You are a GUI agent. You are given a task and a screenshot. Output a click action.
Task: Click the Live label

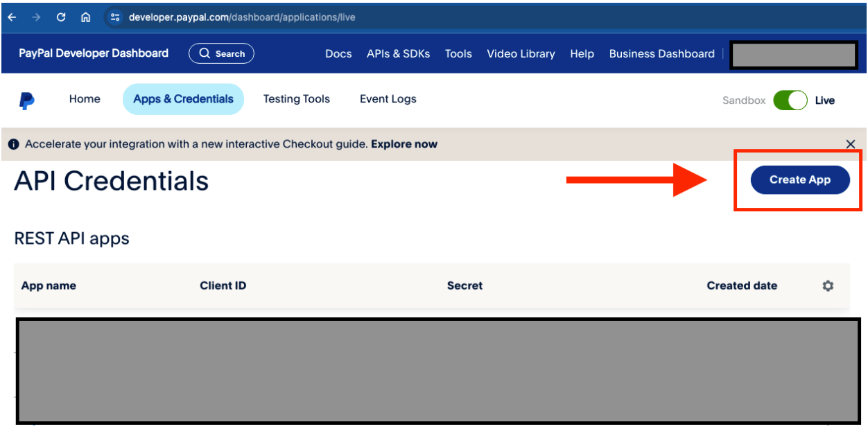coord(824,100)
